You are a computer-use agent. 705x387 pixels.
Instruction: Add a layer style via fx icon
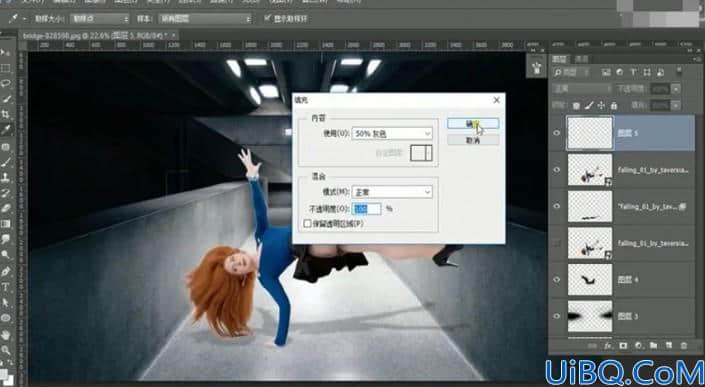608,346
